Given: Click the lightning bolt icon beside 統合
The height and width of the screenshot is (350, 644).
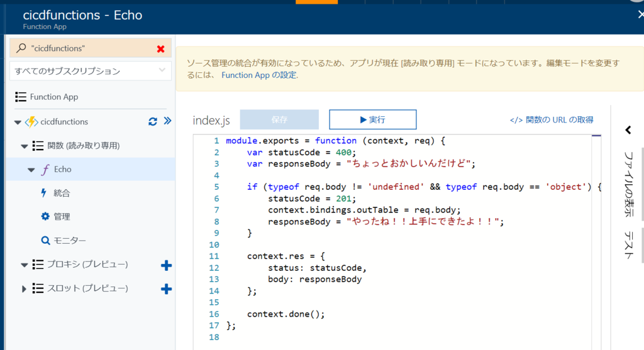Looking at the screenshot, I should (44, 193).
